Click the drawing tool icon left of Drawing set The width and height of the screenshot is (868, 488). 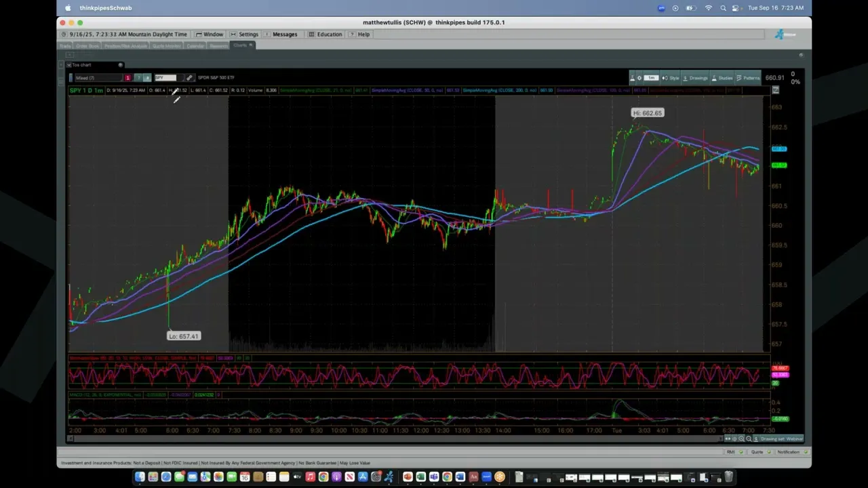point(756,439)
